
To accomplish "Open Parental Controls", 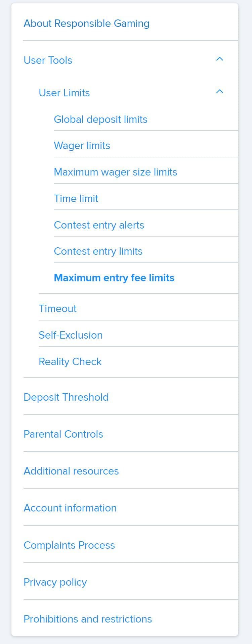I will tap(63, 434).
